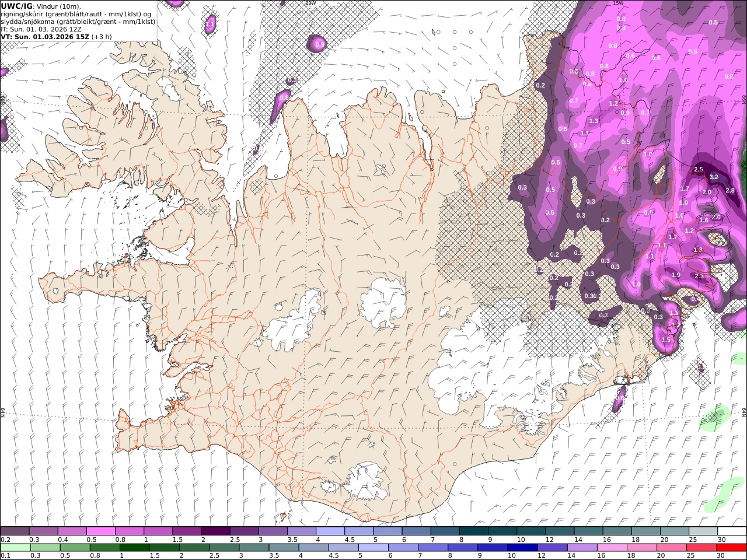Click the pink snow-legend swatch between 0.5 and 0.8
This screenshot has width=747, height=560.
[100, 531]
